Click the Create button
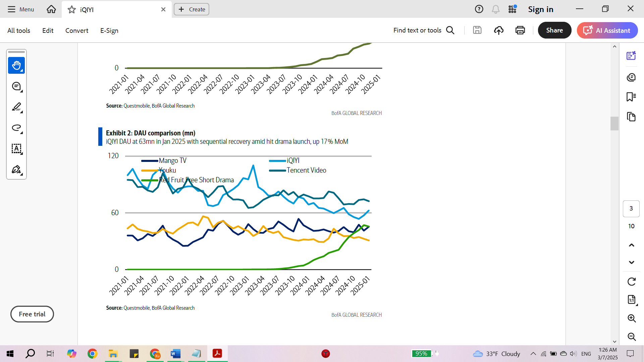The height and width of the screenshot is (362, 644). [192, 9]
